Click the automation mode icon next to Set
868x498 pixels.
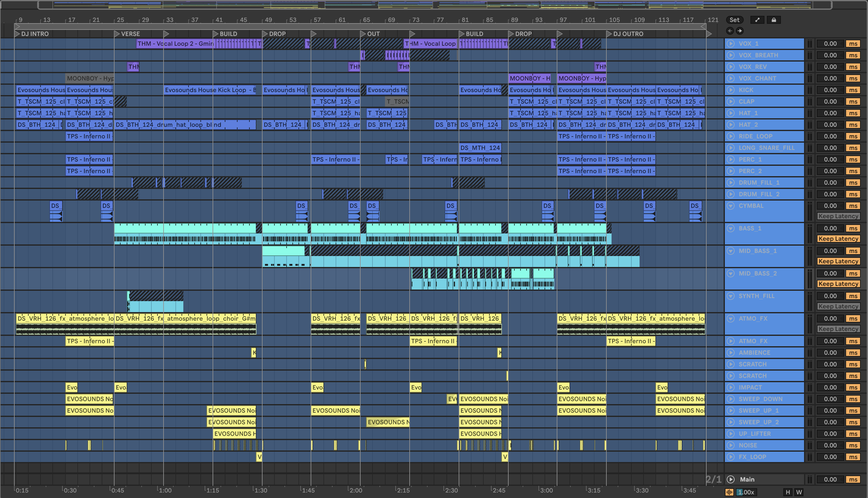pyautogui.click(x=757, y=20)
